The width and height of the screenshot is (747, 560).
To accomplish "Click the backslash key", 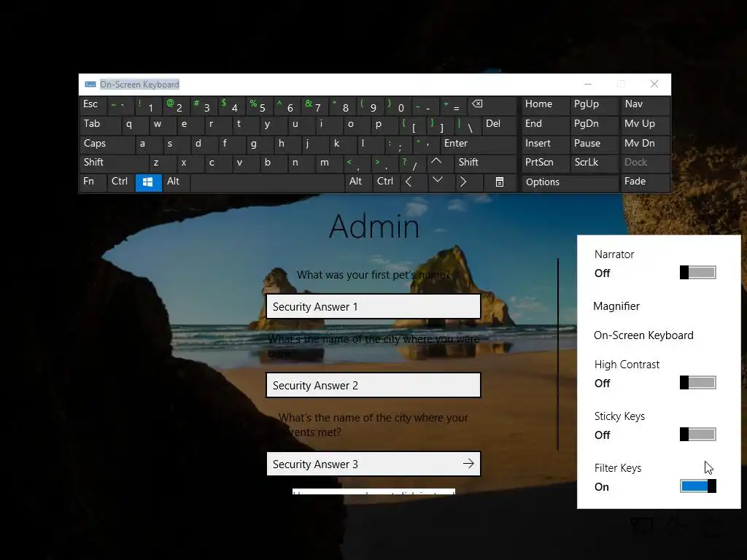I will tap(468, 125).
